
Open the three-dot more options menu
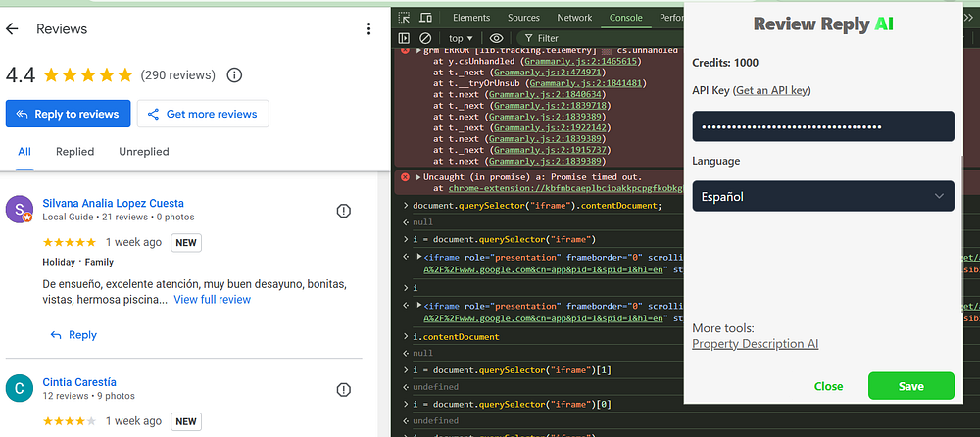coord(368,29)
